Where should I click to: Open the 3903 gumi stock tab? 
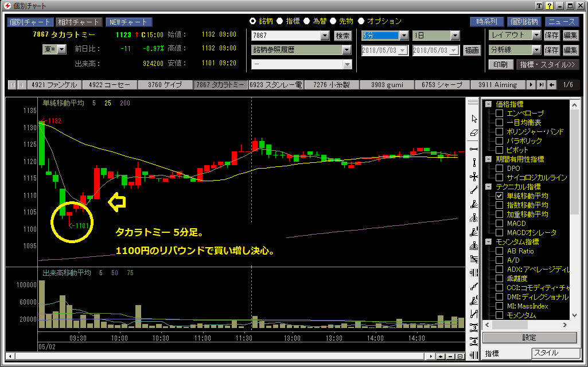click(x=387, y=85)
